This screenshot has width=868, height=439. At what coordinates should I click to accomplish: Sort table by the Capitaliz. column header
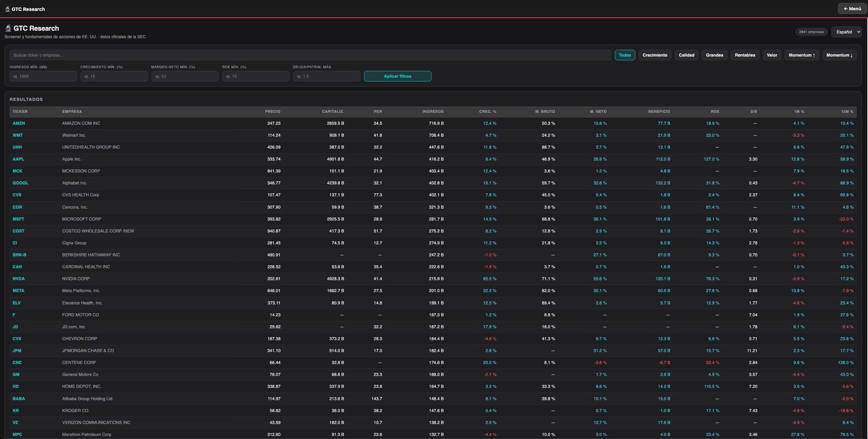[333, 112]
